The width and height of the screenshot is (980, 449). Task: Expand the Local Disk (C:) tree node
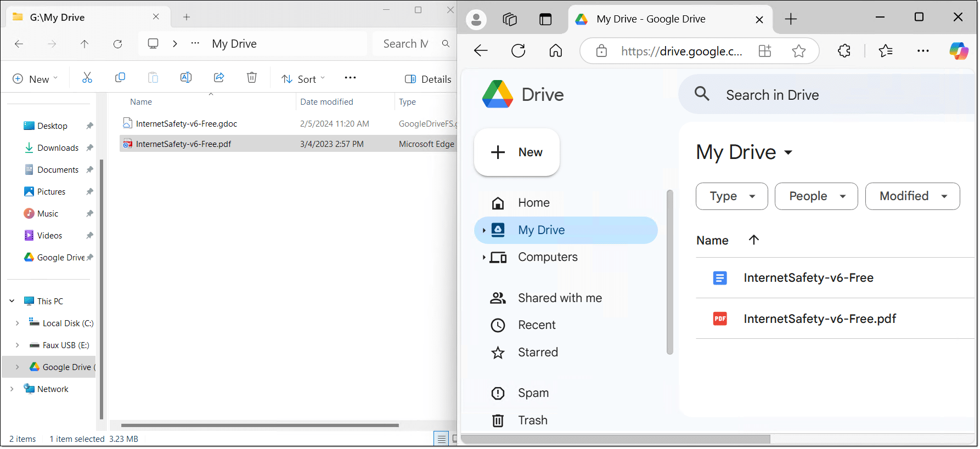click(17, 323)
